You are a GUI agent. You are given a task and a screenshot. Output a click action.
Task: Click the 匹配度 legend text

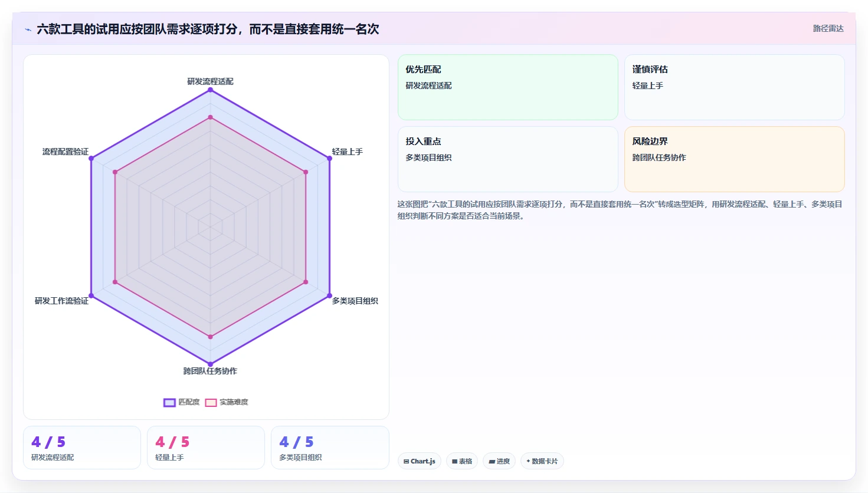189,402
